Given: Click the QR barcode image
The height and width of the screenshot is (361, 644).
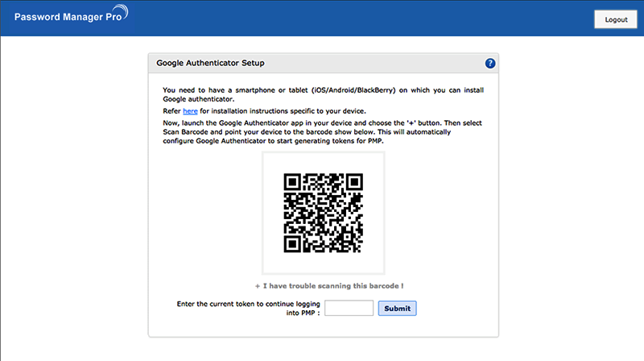Looking at the screenshot, I should 324,213.
